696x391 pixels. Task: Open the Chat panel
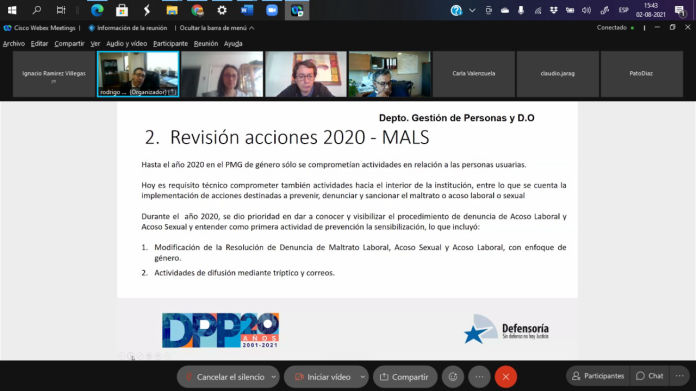(650, 376)
